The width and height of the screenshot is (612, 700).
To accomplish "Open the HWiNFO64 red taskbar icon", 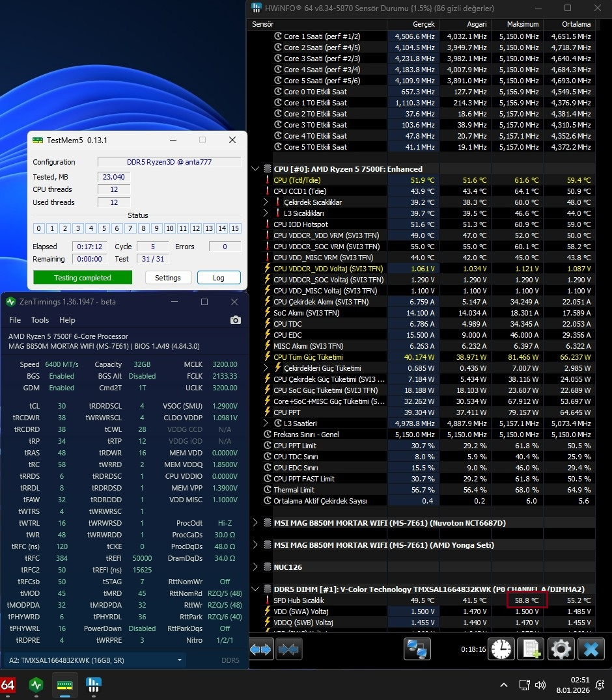I will pos(8,685).
